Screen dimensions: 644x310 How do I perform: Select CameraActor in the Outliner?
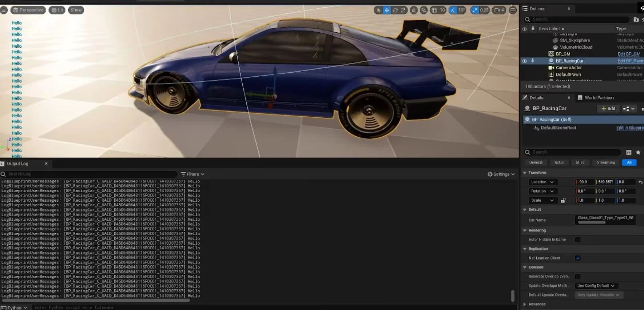(x=569, y=68)
